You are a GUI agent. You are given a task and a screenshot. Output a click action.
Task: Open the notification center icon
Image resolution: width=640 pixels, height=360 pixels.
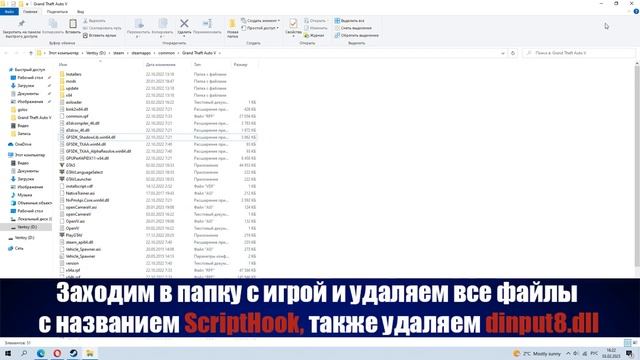[x=629, y=353]
